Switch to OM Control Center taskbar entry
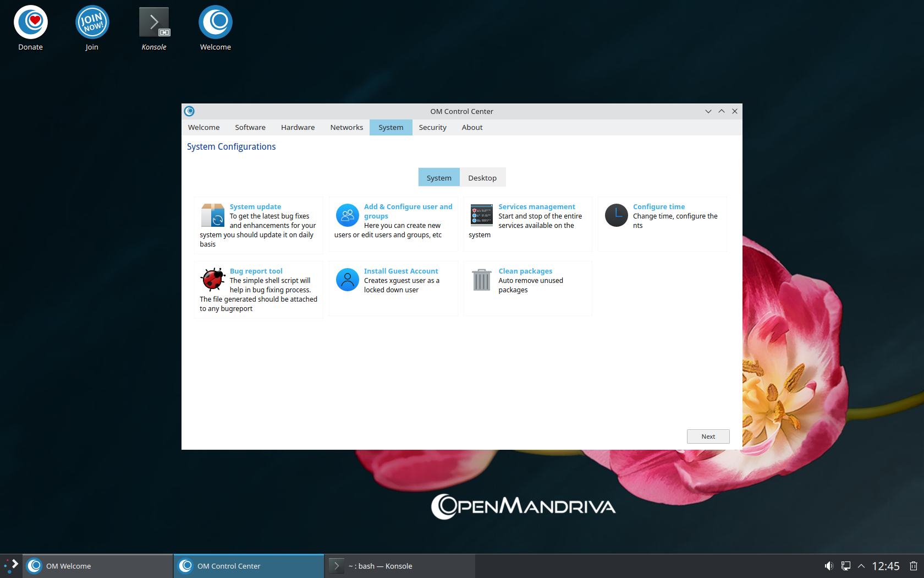 (x=249, y=566)
